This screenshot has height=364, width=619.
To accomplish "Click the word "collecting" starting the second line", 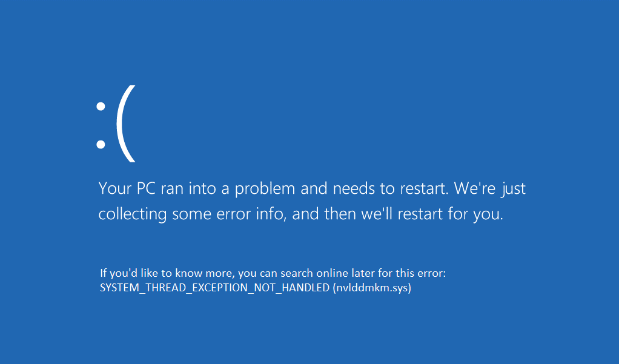I will tap(132, 214).
